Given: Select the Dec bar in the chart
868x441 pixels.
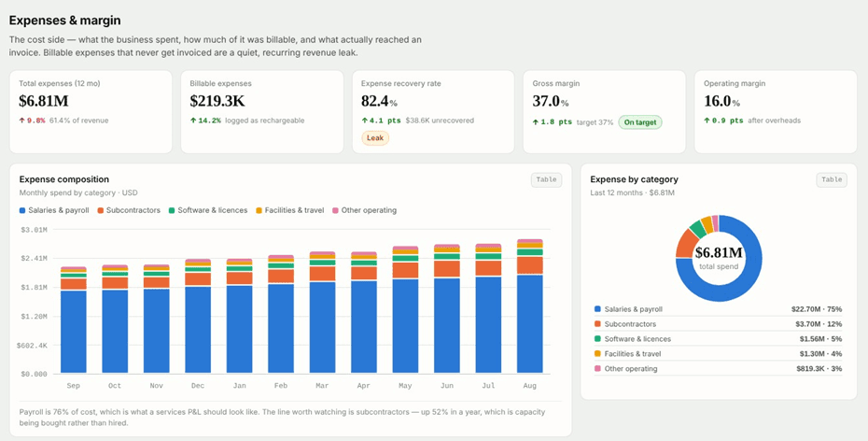Looking at the screenshot, I should 198,316.
